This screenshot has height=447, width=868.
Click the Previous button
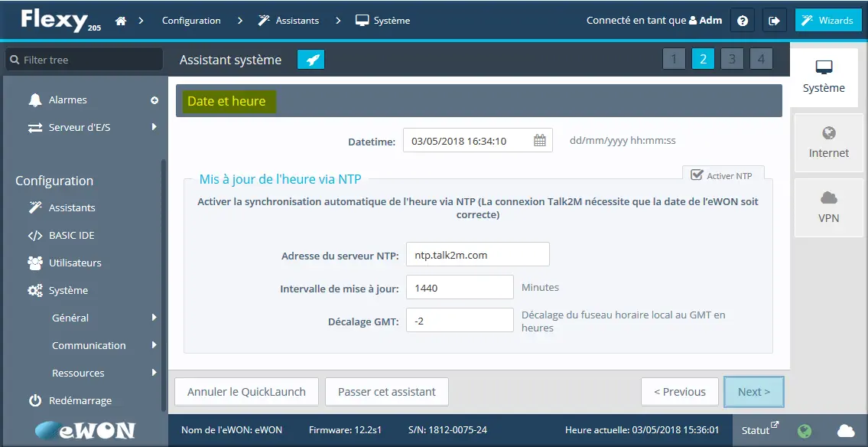coord(680,392)
